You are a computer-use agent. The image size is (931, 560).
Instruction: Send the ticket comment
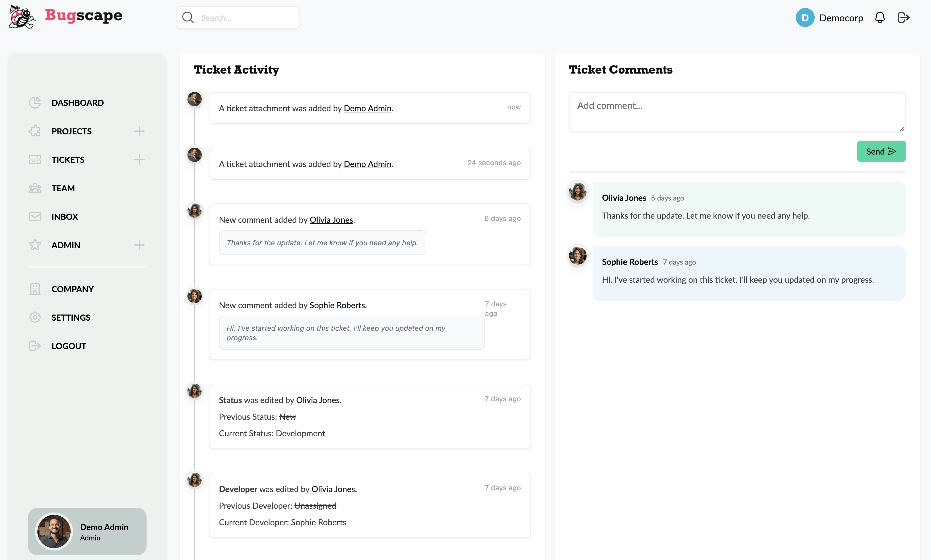(x=881, y=151)
